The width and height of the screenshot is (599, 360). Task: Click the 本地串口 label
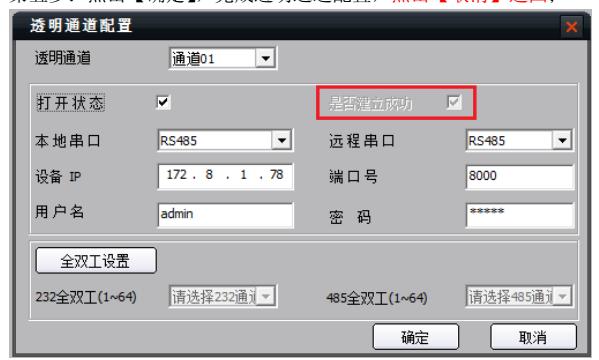coord(68,141)
